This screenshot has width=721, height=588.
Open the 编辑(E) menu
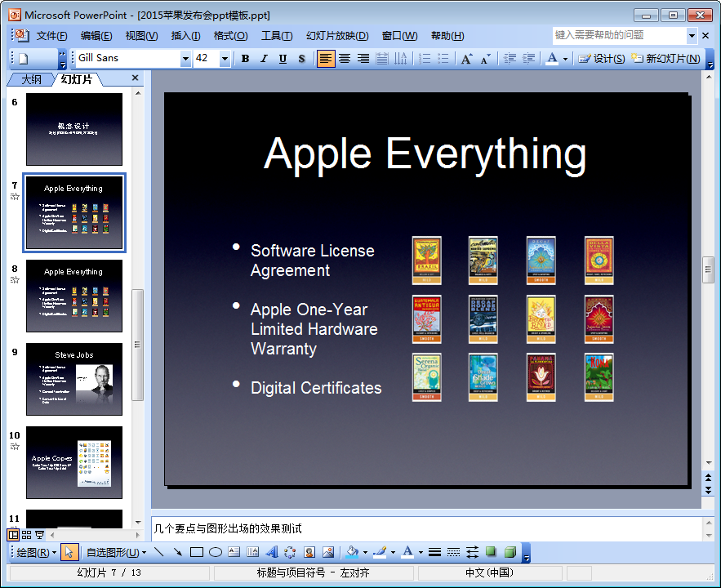pos(96,36)
